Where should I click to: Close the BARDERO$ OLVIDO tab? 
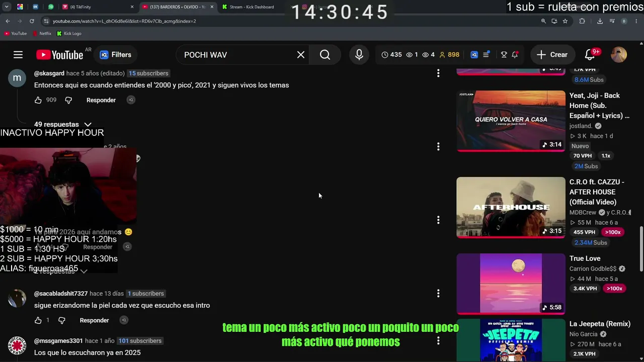(212, 7)
